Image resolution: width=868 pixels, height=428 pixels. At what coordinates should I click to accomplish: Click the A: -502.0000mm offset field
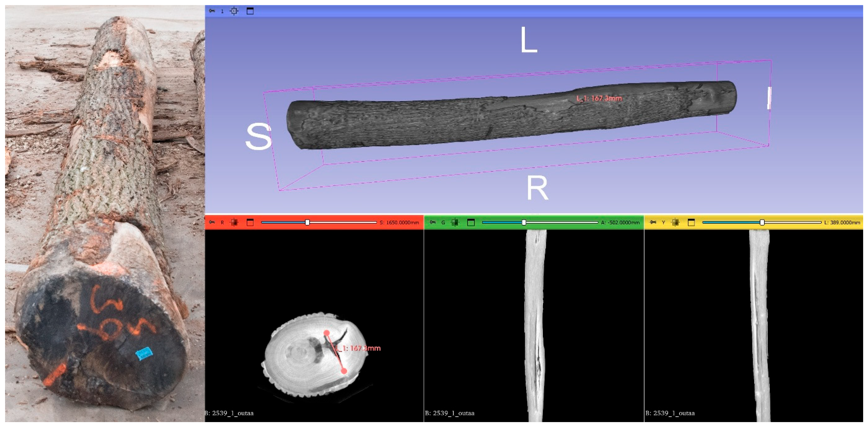(620, 223)
